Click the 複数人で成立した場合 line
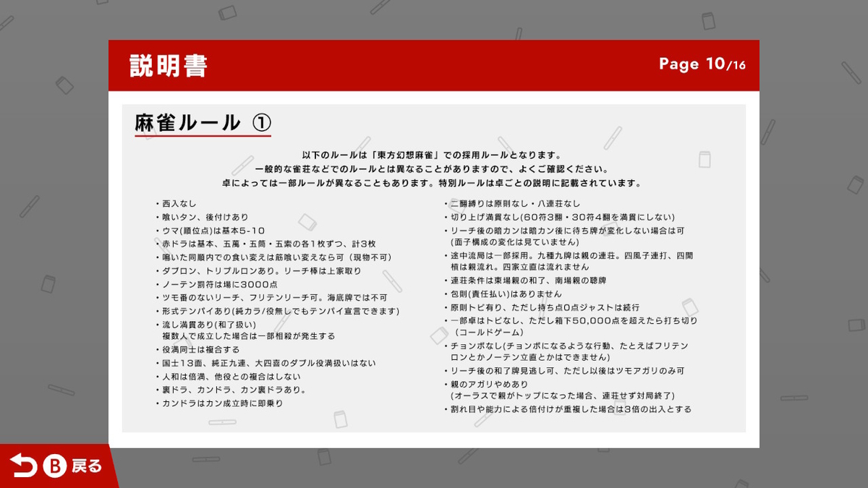868x488 pixels. point(249,336)
